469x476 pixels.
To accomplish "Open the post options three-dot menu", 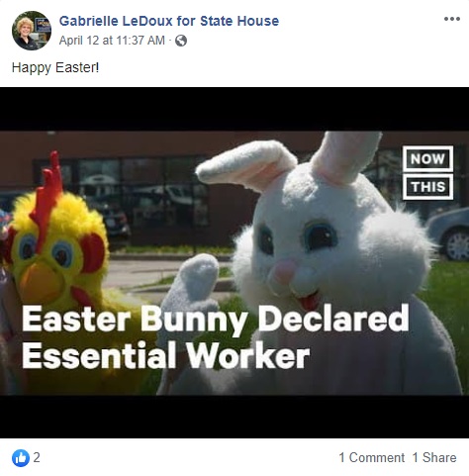I will click(x=452, y=19).
